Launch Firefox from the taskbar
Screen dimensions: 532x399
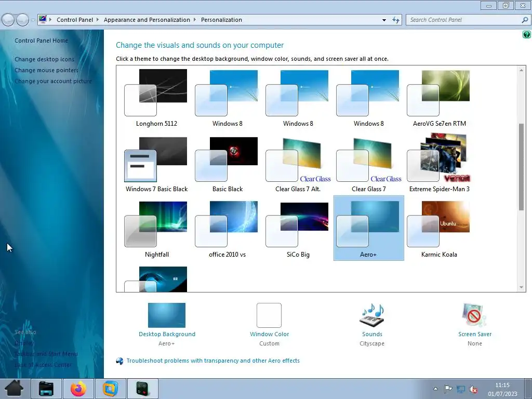click(78, 389)
